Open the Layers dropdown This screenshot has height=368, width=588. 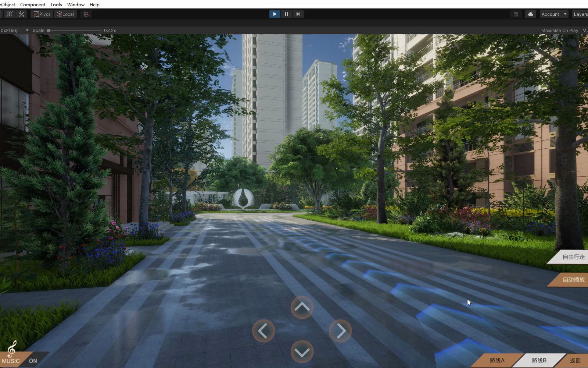(581, 14)
